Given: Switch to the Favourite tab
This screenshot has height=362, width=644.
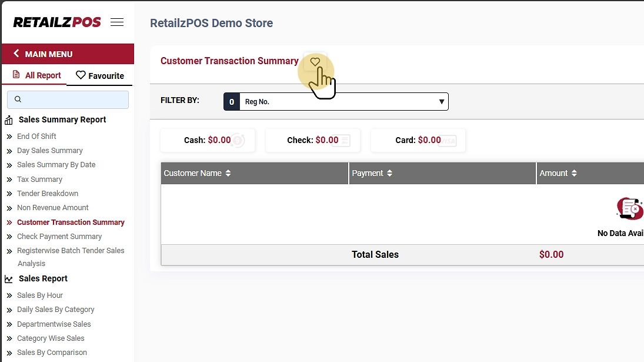Looking at the screenshot, I should click(100, 75).
